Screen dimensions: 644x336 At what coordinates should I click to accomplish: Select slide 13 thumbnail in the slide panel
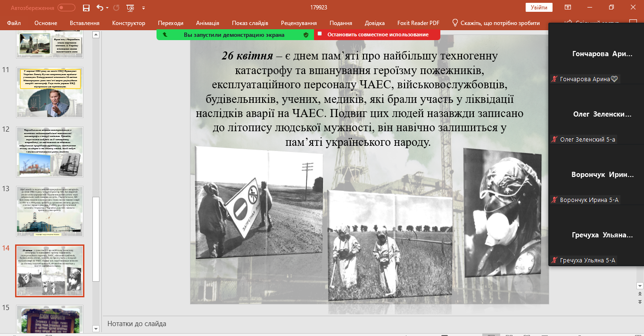click(50, 211)
